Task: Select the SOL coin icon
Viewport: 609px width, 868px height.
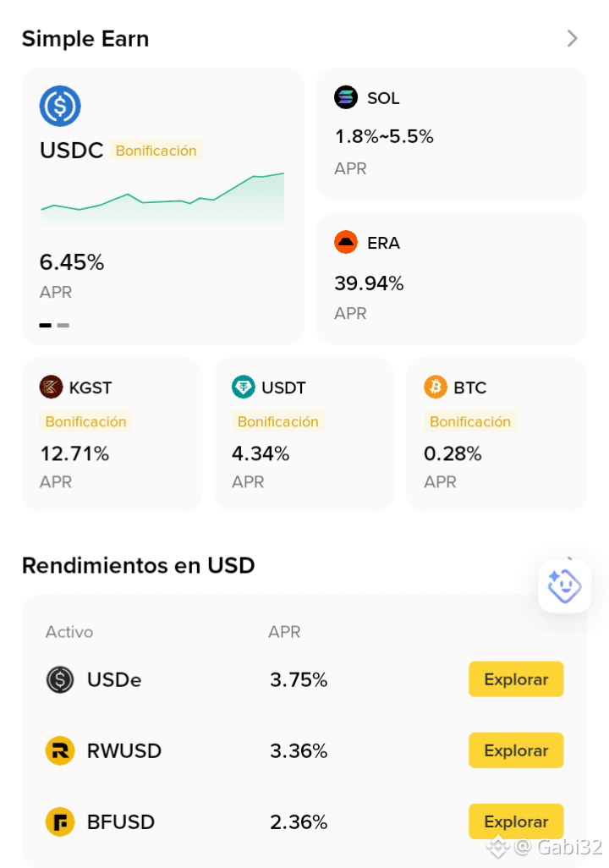Action: (x=346, y=97)
